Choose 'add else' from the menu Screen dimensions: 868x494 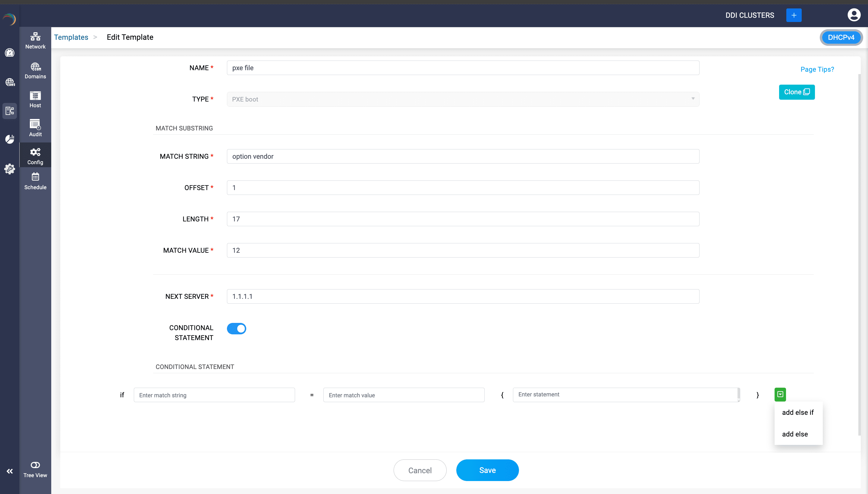point(795,434)
